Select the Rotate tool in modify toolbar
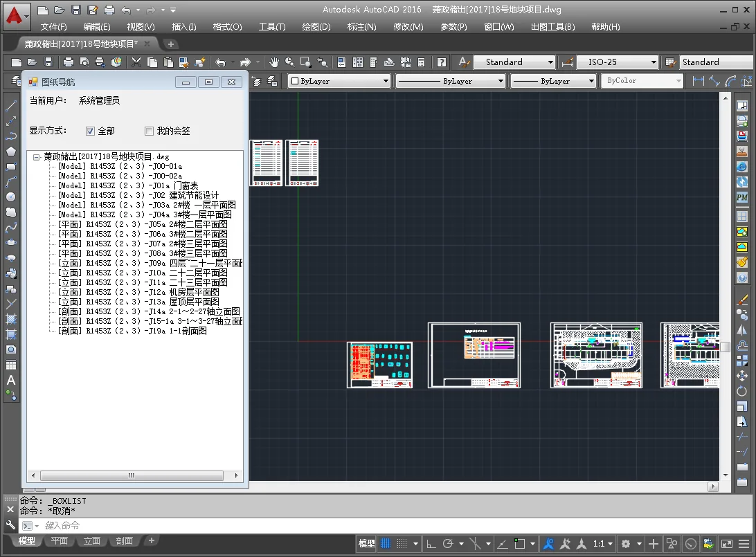 click(x=742, y=391)
